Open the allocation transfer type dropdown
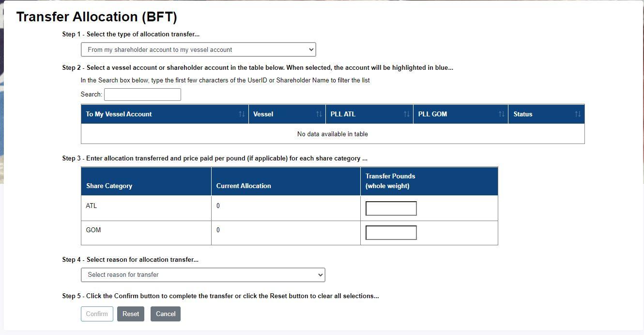The image size is (644, 335). [199, 49]
